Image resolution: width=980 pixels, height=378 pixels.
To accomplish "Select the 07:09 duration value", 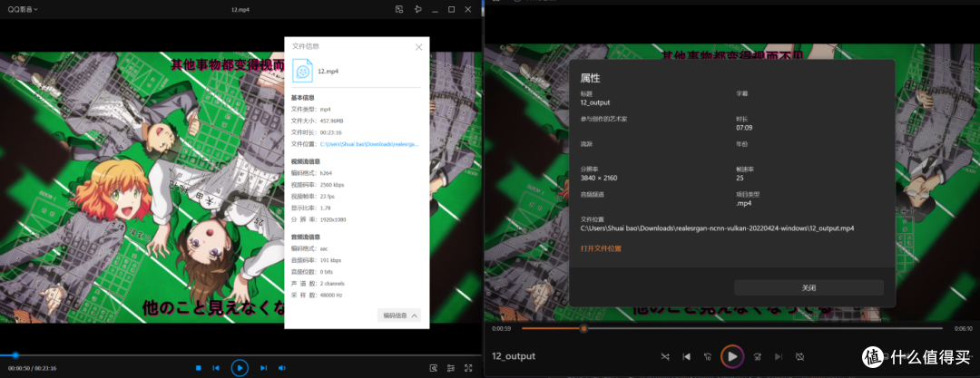I will coord(744,128).
